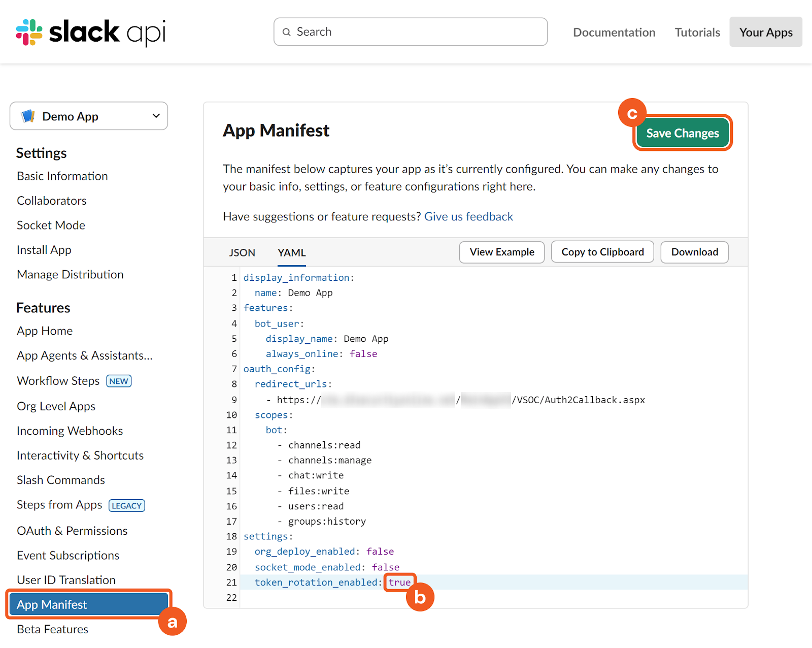Select the YAML tab
812x648 pixels.
[291, 252]
